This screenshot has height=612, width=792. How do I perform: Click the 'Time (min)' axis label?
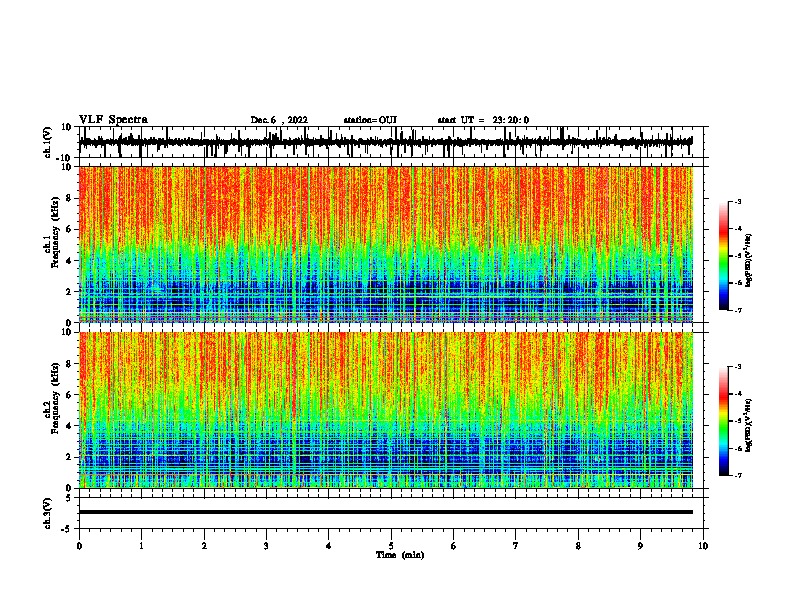point(400,555)
